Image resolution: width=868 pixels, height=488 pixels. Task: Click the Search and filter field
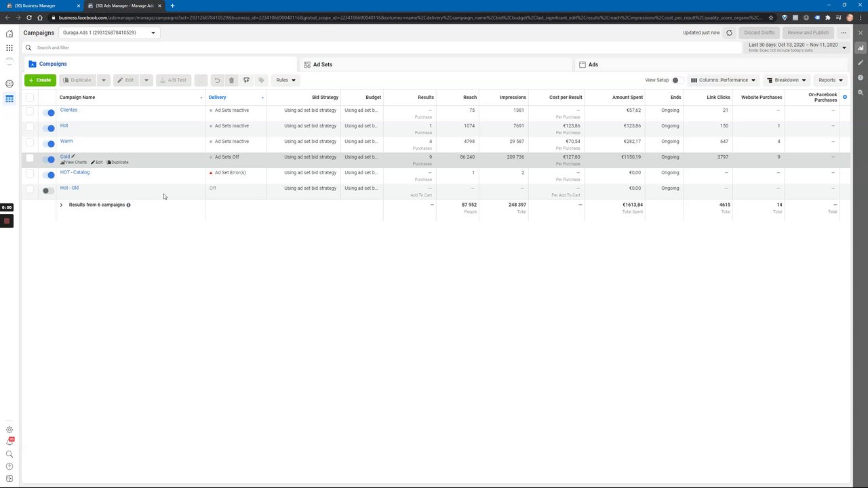pos(383,47)
